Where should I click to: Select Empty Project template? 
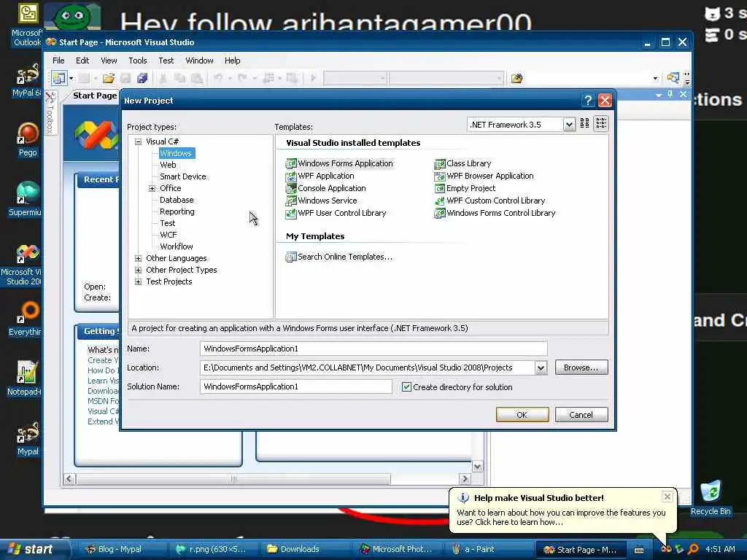465,188
